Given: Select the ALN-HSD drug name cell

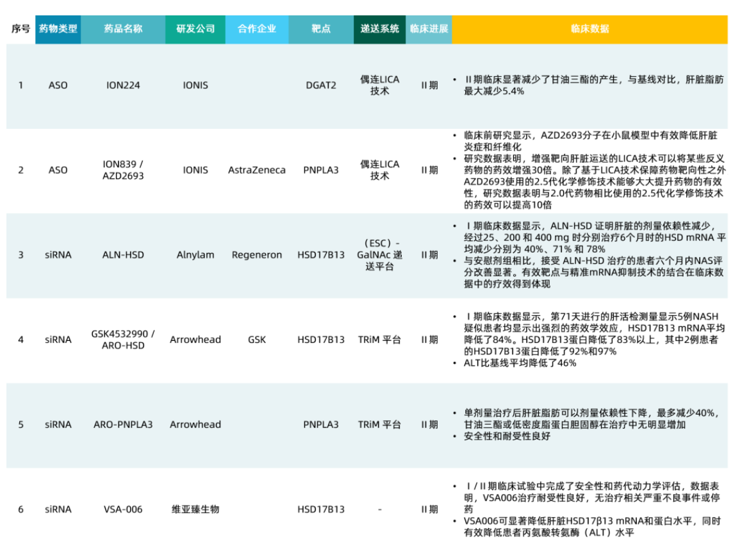Looking at the screenshot, I should coord(123,255).
